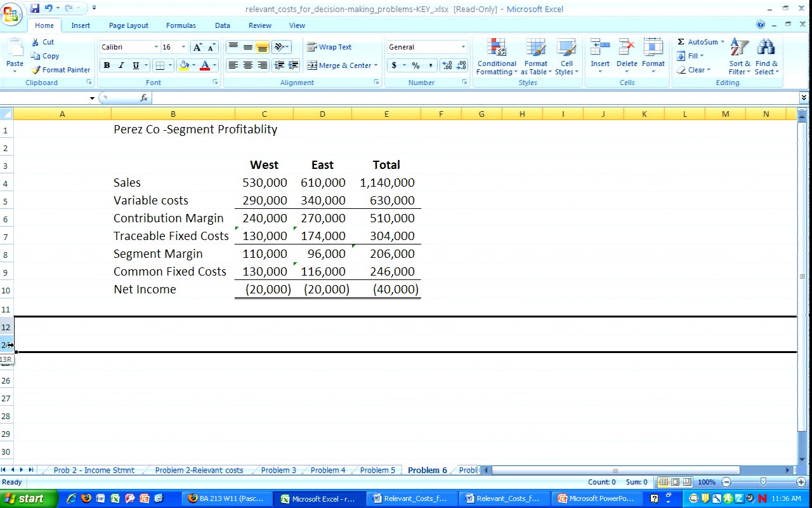This screenshot has height=508, width=812.
Task: Click the Center horizontal alignment icon
Action: click(247, 65)
